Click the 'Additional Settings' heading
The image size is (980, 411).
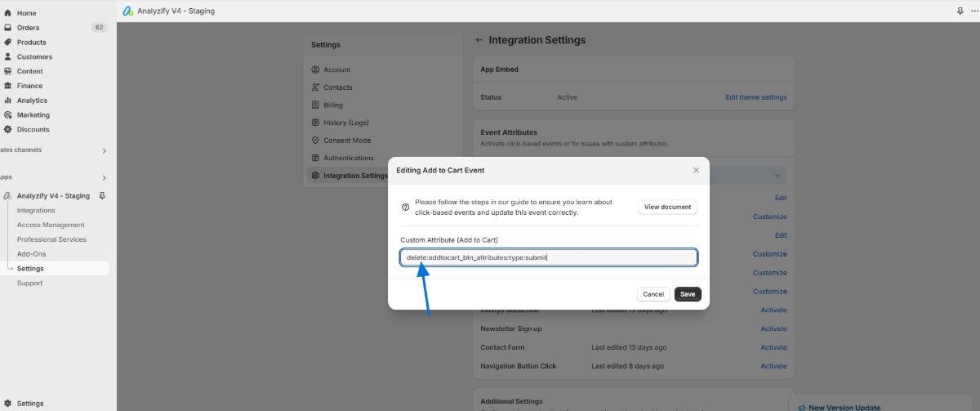click(512, 401)
